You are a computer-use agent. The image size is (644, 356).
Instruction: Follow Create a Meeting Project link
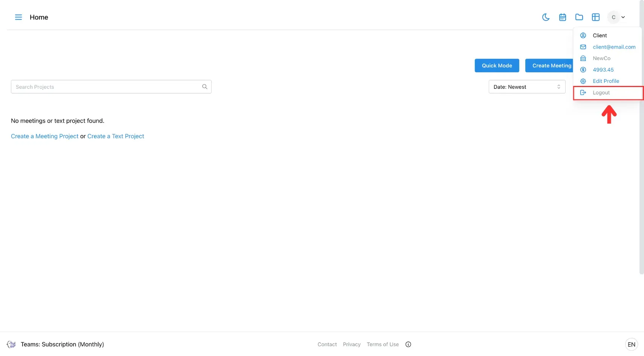45,136
